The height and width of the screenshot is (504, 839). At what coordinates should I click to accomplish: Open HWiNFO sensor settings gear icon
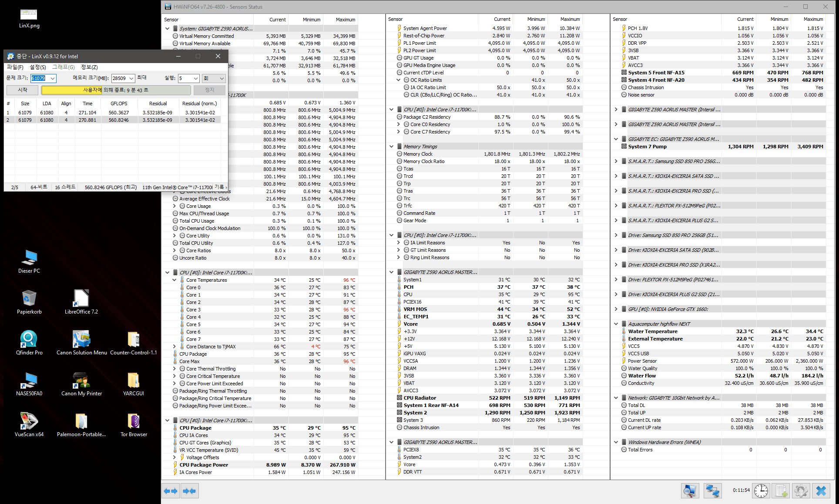pyautogui.click(x=801, y=491)
